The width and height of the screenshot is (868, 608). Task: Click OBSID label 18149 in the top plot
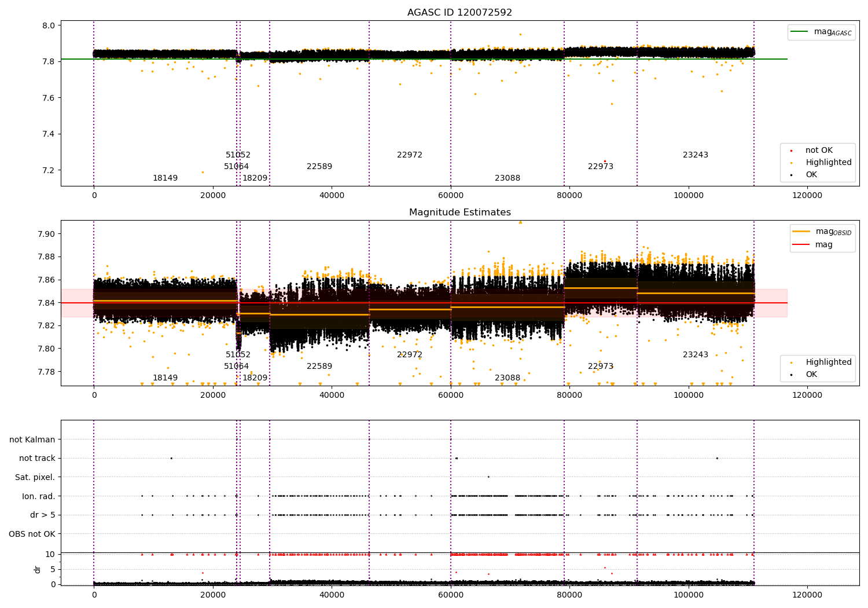[x=165, y=178]
